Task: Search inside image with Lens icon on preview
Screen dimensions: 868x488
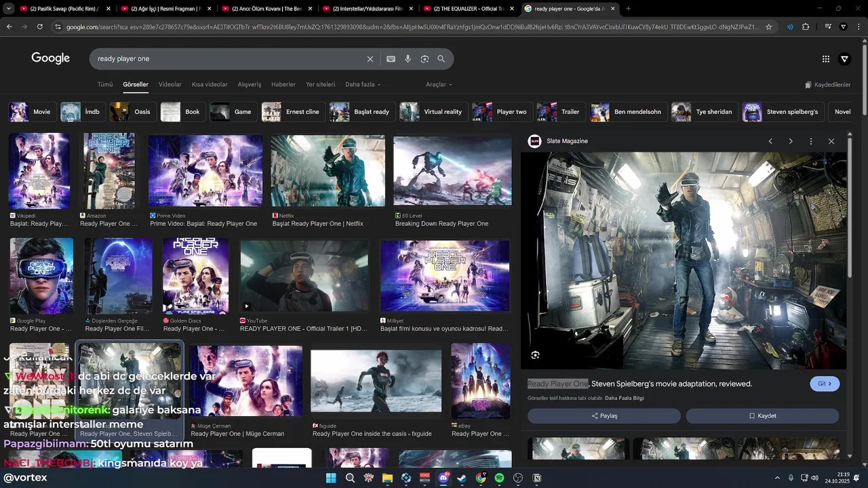Action: pos(536,355)
